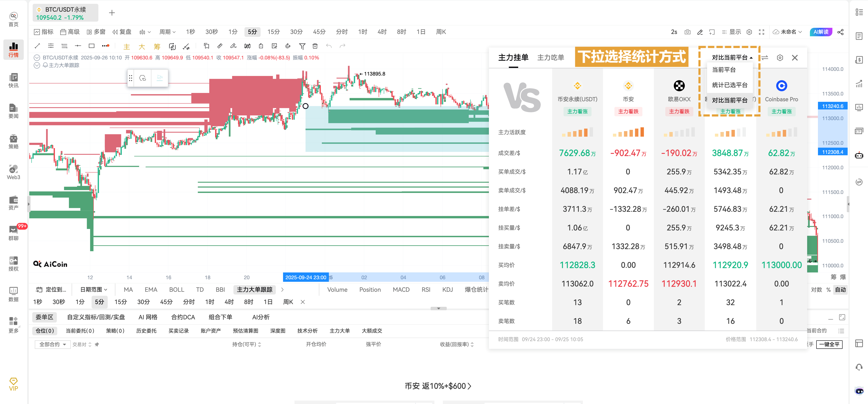This screenshot has width=868, height=404.
Task: Click the 一键全平 button
Action: click(x=830, y=344)
